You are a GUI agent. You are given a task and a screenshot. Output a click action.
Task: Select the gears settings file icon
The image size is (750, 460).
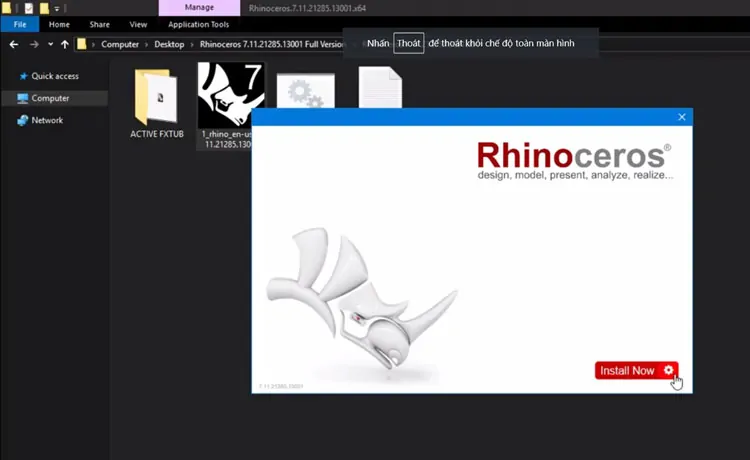click(x=306, y=91)
